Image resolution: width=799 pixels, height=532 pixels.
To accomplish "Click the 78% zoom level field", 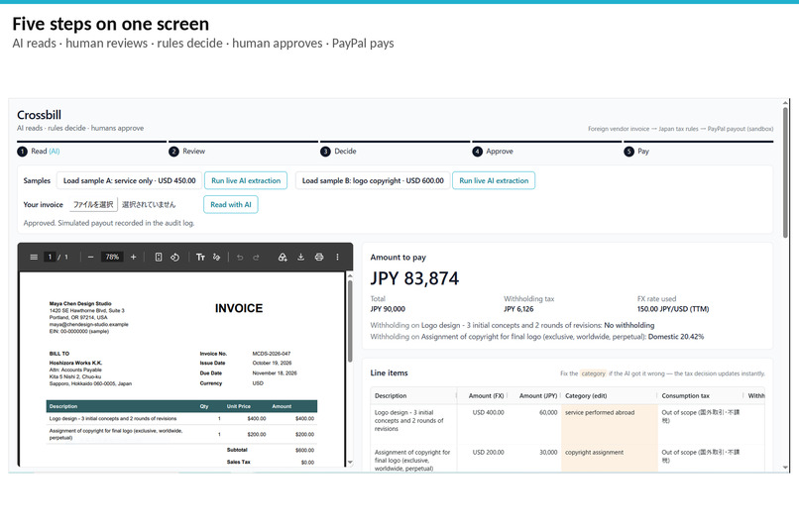I will 112,258.
